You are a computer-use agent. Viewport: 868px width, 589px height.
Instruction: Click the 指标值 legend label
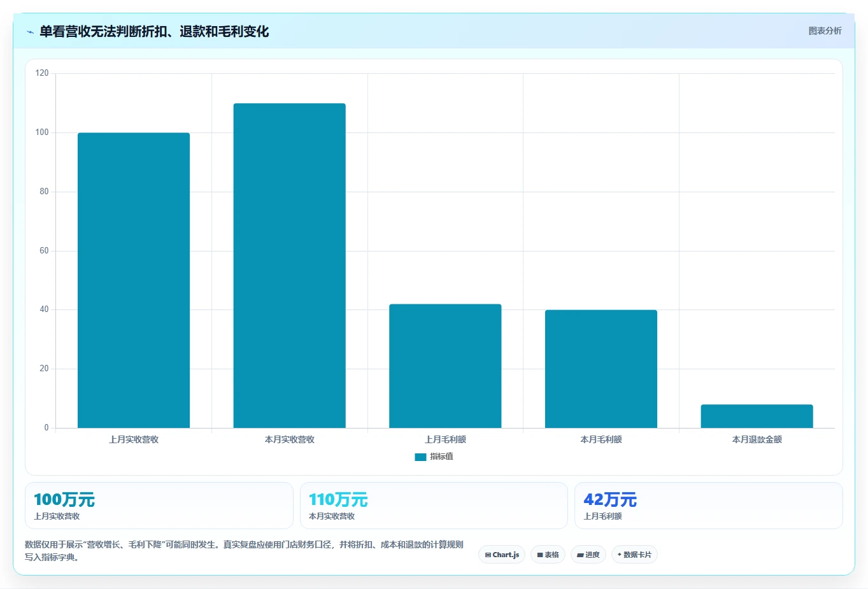(x=441, y=457)
